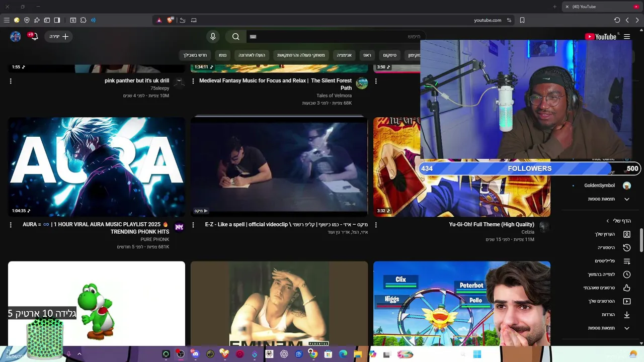Viewport: 644px width, 362px height.
Task: Select the אנימציה filter chip
Action: pyautogui.click(x=344, y=55)
